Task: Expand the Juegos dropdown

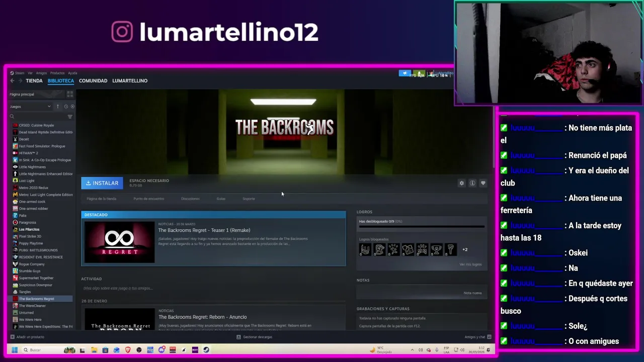Action: [x=30, y=107]
